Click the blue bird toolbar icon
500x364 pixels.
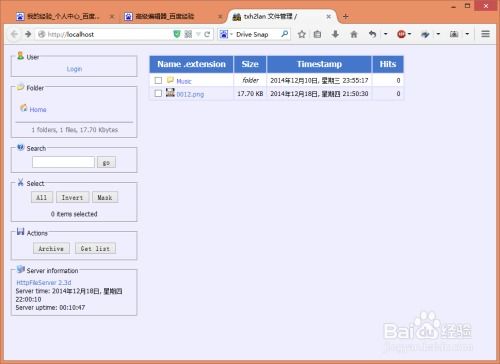pos(425,34)
